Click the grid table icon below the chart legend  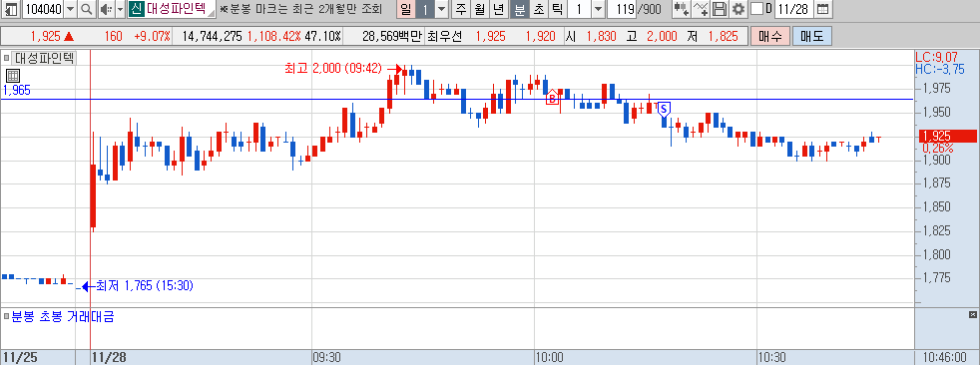coord(13,76)
